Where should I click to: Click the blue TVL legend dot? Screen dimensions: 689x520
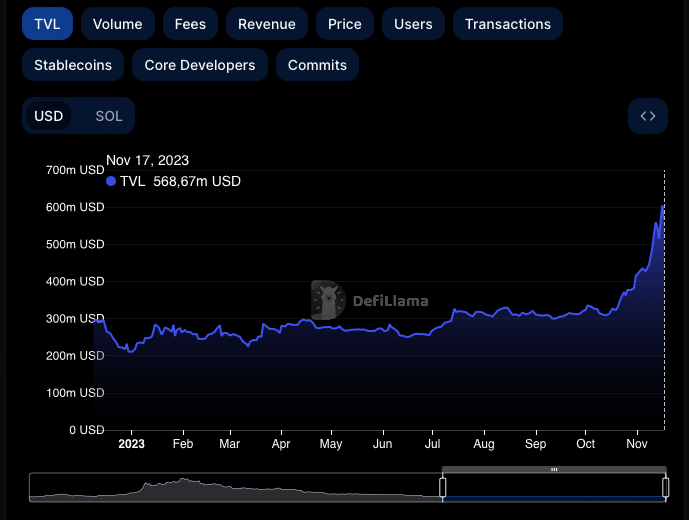111,181
